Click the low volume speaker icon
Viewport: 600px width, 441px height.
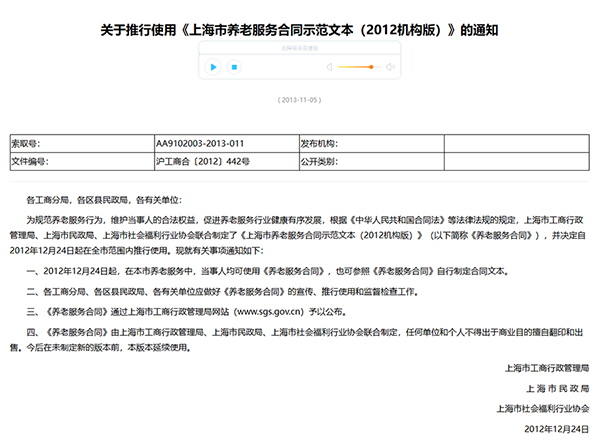click(329, 67)
